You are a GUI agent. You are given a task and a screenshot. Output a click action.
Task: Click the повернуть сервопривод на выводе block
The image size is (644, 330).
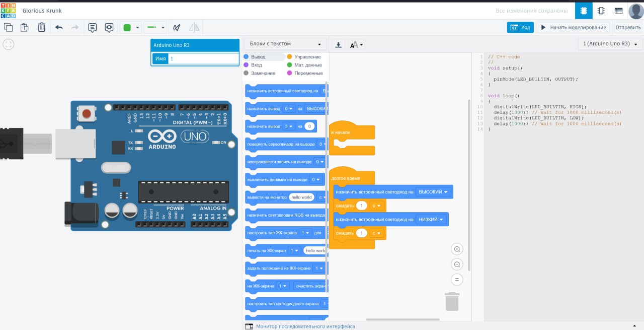[286, 144]
